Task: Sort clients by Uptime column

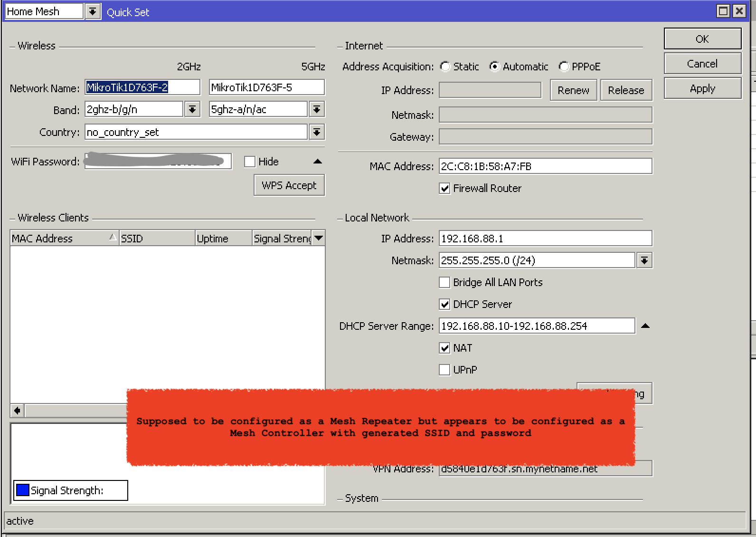Action: click(224, 238)
